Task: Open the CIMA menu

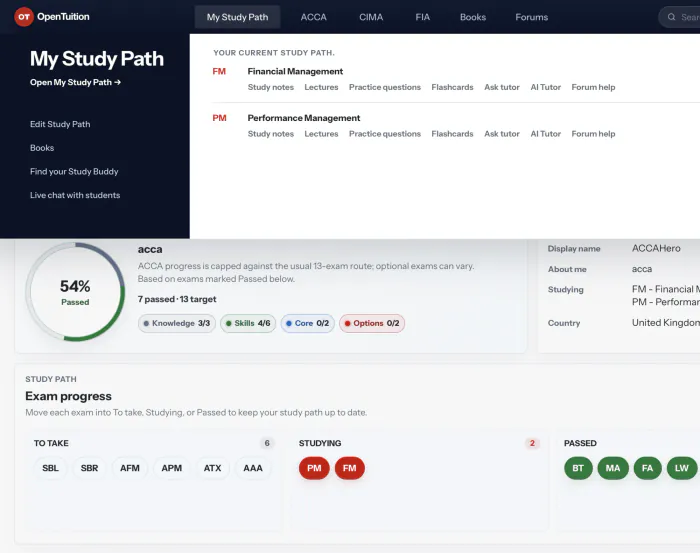Action: [371, 17]
